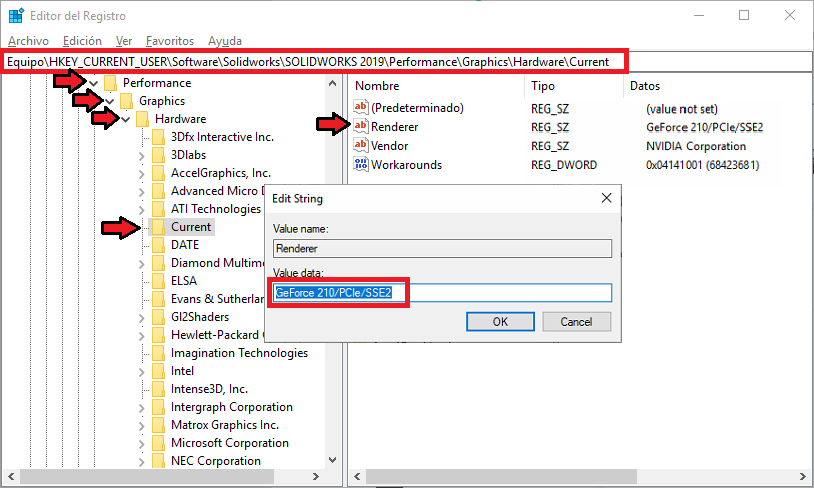The width and height of the screenshot is (814, 488).
Task: Click the Workarounds 0x04141001 data cell
Action: click(x=702, y=165)
